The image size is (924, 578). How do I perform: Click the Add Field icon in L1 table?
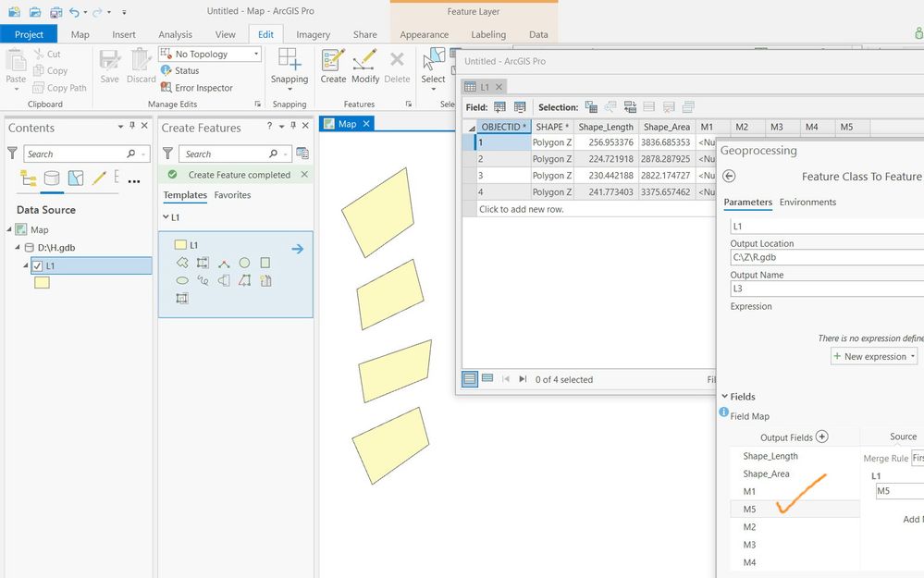pyautogui.click(x=499, y=106)
